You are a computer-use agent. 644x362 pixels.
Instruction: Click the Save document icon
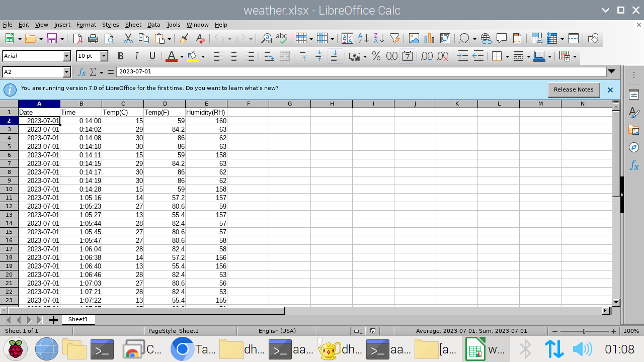click(51, 39)
